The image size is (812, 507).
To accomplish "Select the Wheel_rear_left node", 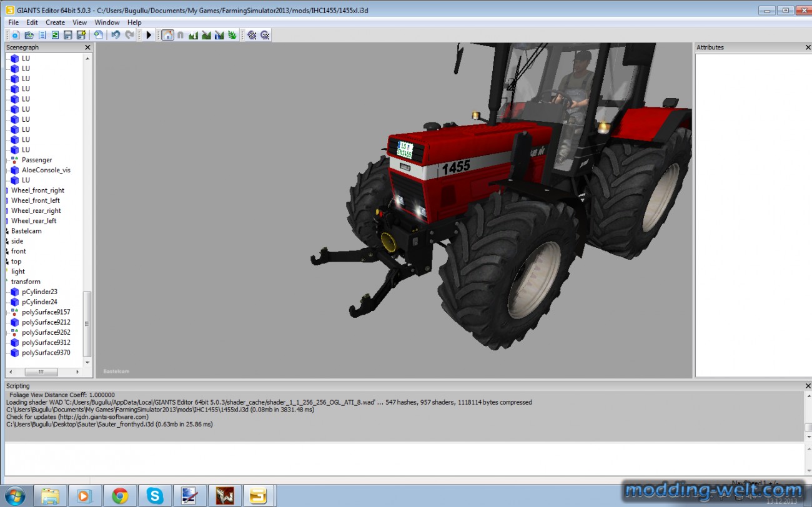I will click(x=34, y=220).
